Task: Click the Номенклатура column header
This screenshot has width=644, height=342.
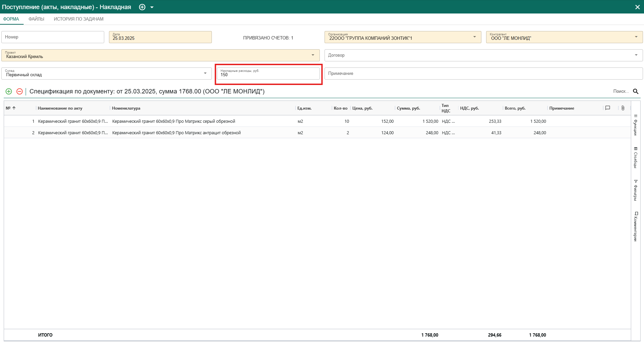Action: [126, 108]
